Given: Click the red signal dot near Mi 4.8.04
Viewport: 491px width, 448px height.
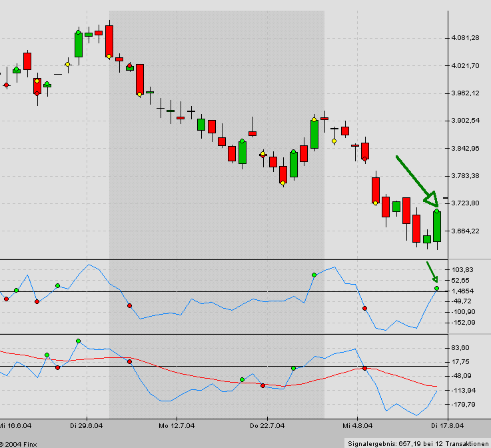Looking at the screenshot, I should click(x=365, y=308).
